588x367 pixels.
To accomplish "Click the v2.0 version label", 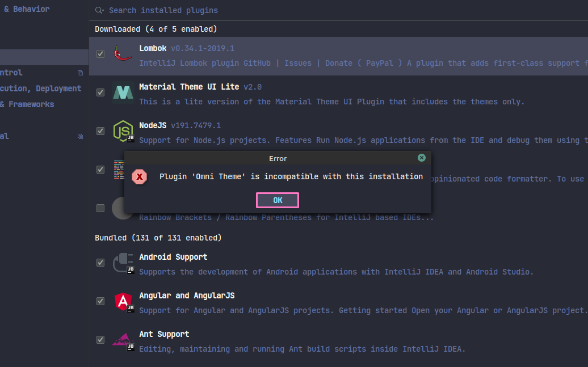I will pyautogui.click(x=253, y=87).
